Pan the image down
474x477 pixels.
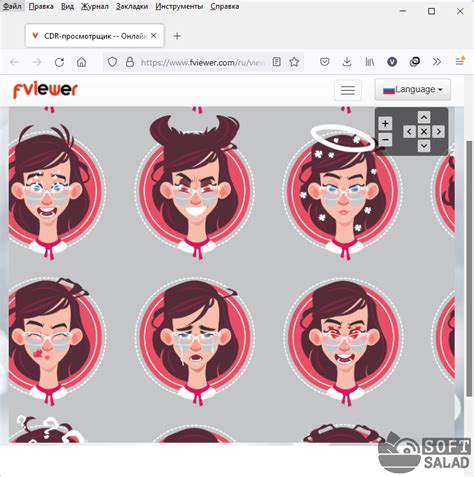click(424, 146)
